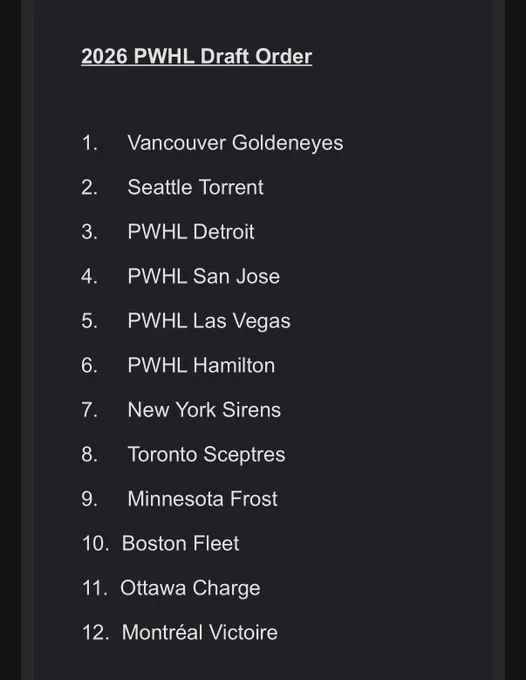Click the 2026 PWHL Draft Order heading
Screen dimensions: 526x680
(196, 56)
